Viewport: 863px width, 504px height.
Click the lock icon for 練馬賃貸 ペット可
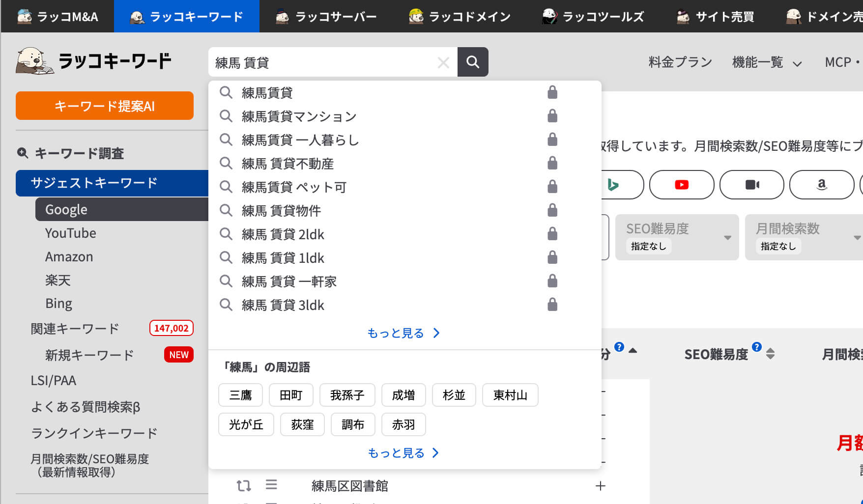[x=552, y=187]
